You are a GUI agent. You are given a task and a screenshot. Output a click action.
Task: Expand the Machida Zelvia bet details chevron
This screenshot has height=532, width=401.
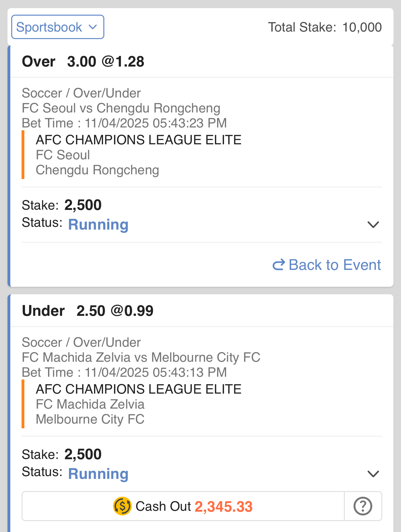373,474
